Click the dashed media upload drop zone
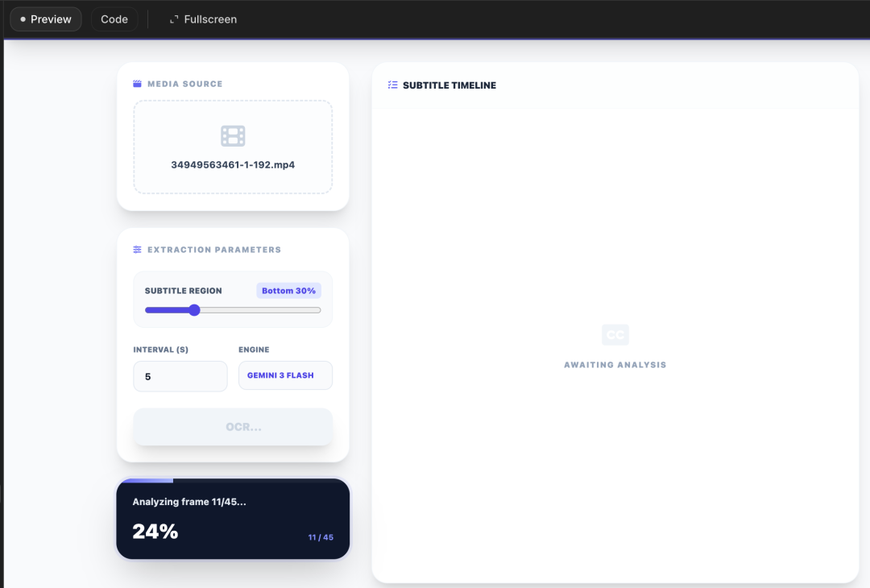The width and height of the screenshot is (870, 588). pos(232,146)
